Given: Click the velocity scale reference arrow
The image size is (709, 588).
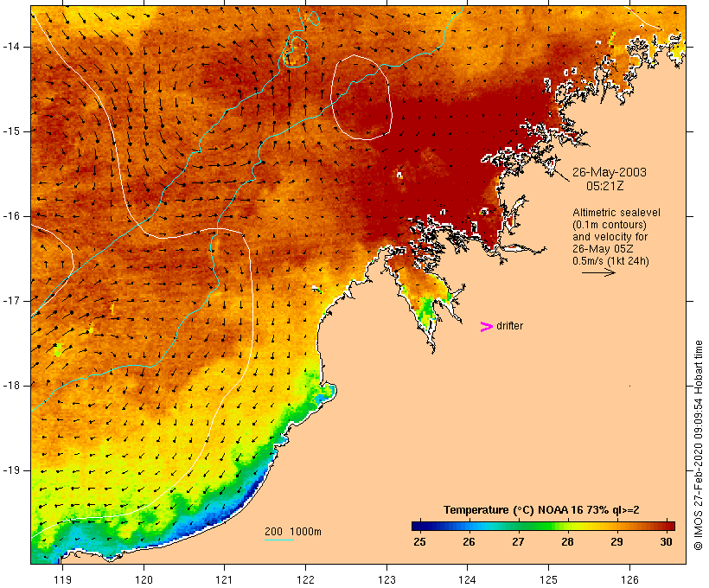Looking at the screenshot, I should [x=598, y=272].
